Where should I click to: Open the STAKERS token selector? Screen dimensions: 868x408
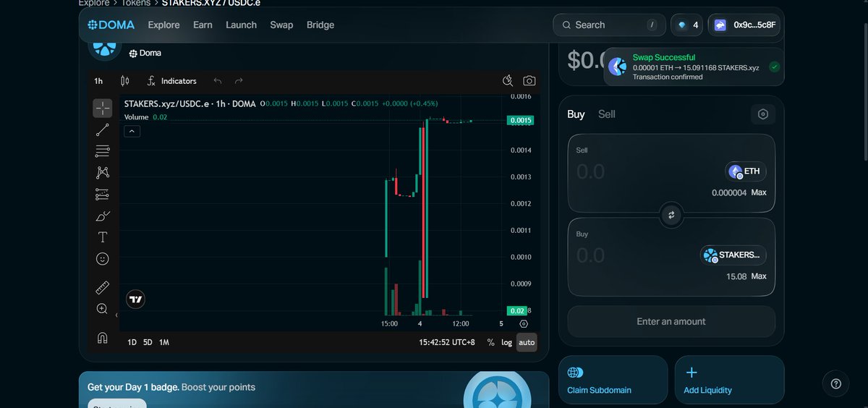pos(733,255)
